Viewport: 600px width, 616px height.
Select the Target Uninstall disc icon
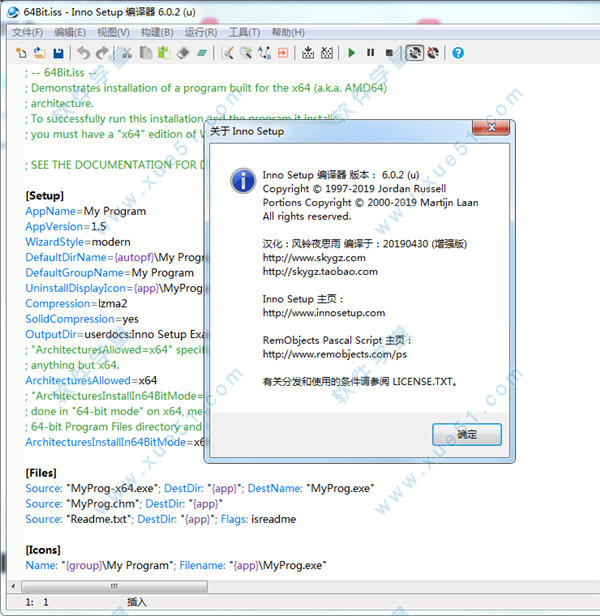click(x=433, y=53)
